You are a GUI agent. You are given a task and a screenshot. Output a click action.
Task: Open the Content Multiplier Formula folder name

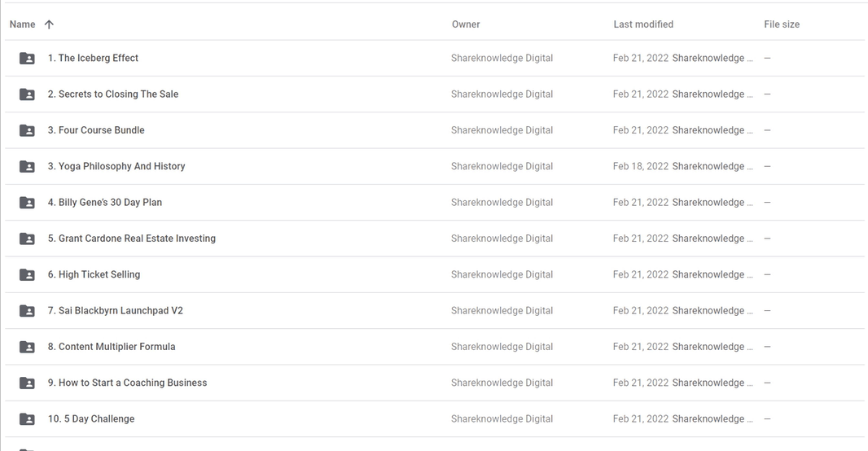tap(112, 347)
